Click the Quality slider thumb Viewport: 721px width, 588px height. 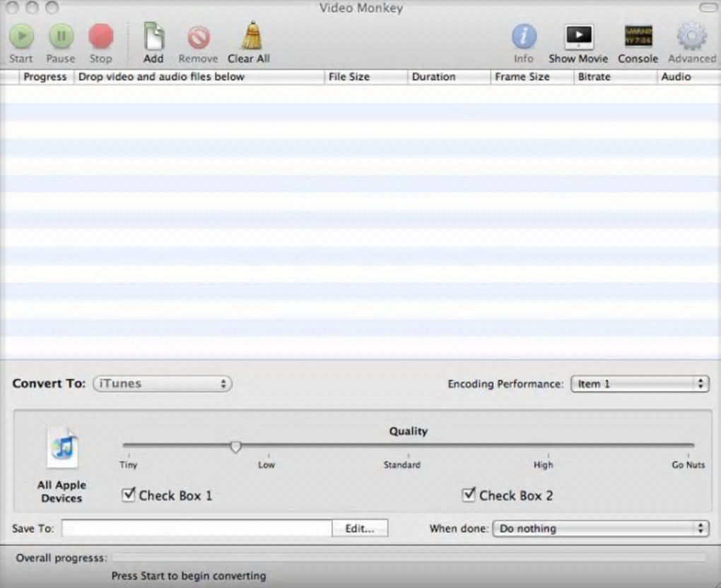pyautogui.click(x=235, y=447)
